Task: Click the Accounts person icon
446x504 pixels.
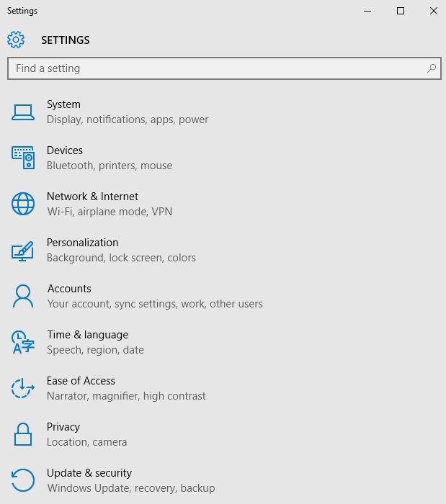Action: pos(23,296)
